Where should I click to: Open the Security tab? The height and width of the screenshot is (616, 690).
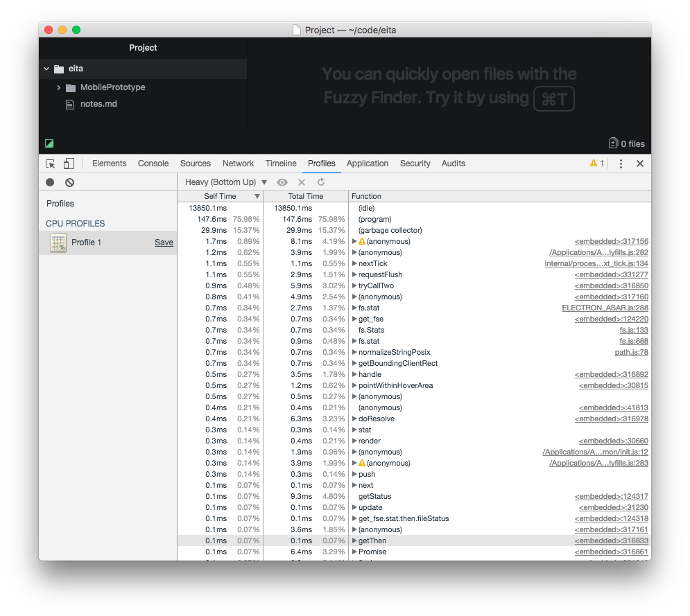415,163
